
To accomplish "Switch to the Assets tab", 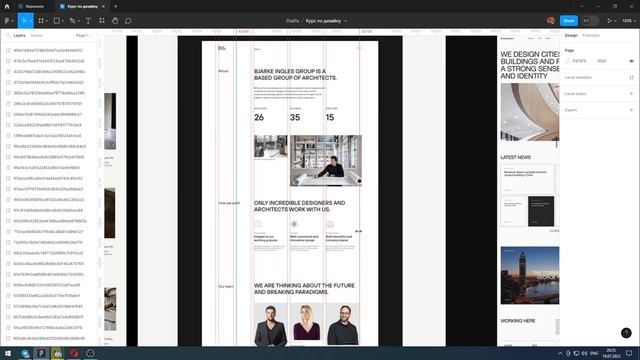I will pos(36,36).
